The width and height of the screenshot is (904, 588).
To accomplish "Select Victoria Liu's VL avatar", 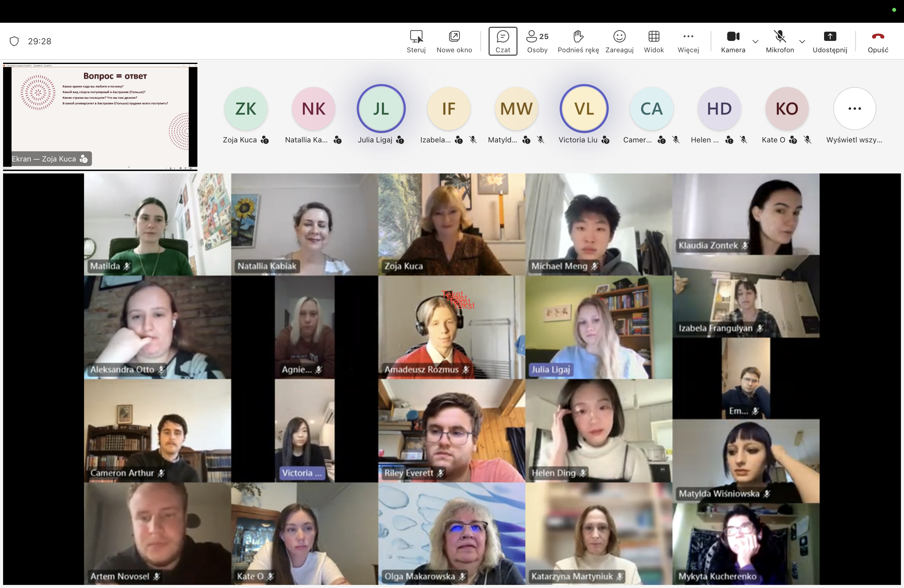I will click(583, 109).
